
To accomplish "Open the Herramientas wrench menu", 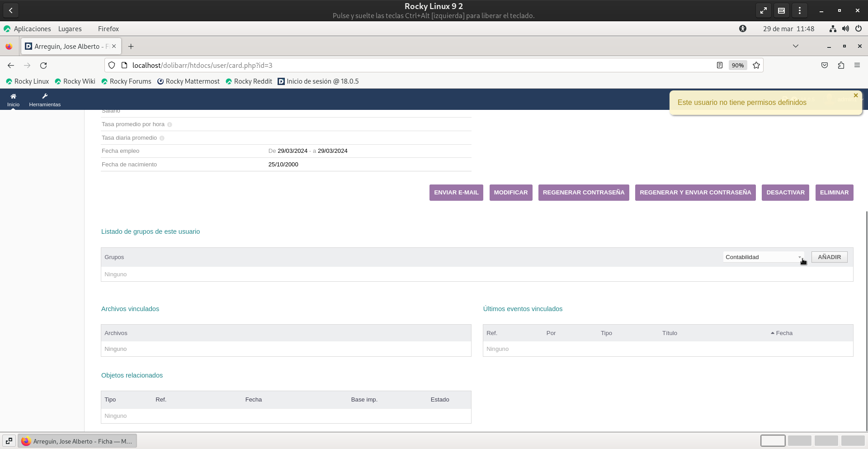I will coord(45,96).
